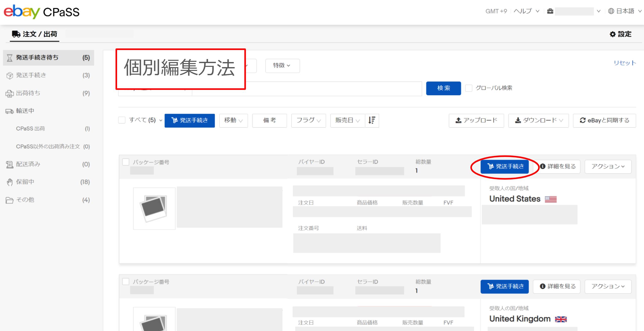The width and height of the screenshot is (644, 331).
Task: Click the first order's product thumbnail
Action: 154,208
